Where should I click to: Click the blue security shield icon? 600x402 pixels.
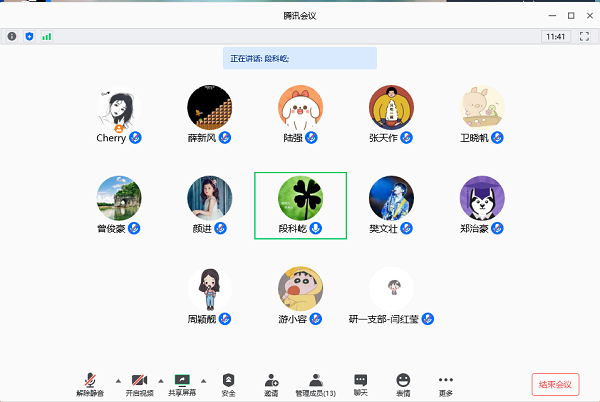(x=29, y=36)
